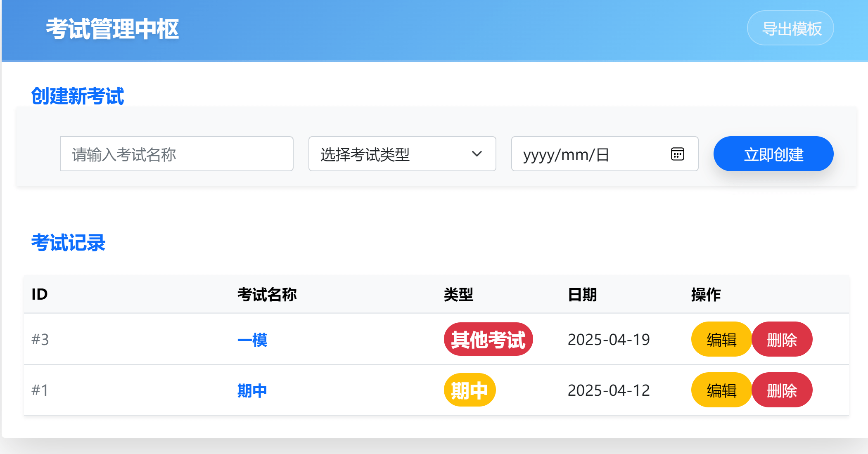Click the 导出模板 button

790,28
